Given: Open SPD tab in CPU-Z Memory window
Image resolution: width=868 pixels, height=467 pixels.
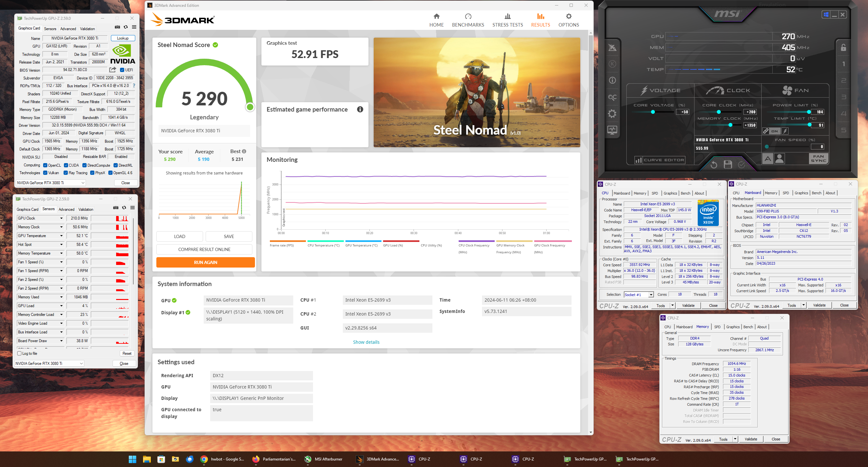Looking at the screenshot, I should 717,327.
